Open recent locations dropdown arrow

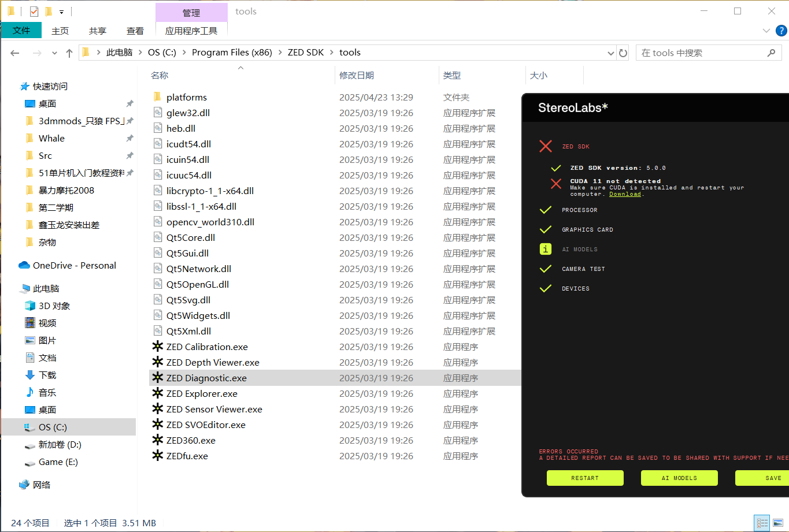point(54,53)
